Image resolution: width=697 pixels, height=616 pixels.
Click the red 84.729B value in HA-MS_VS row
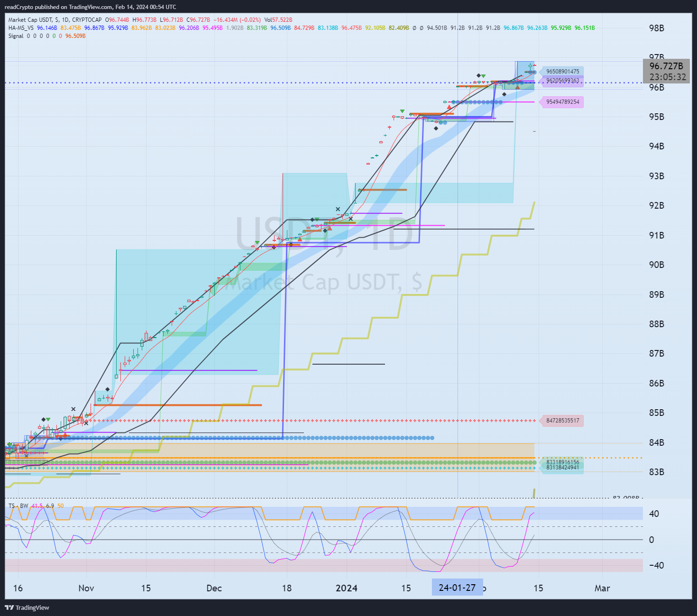(304, 28)
